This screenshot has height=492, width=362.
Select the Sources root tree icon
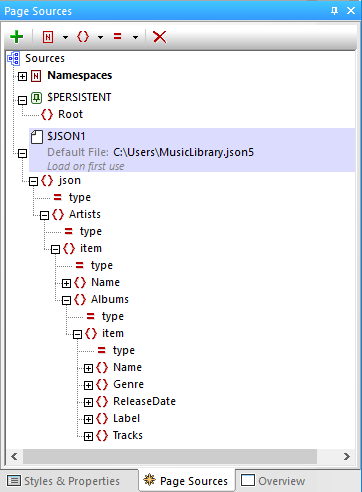(14, 58)
